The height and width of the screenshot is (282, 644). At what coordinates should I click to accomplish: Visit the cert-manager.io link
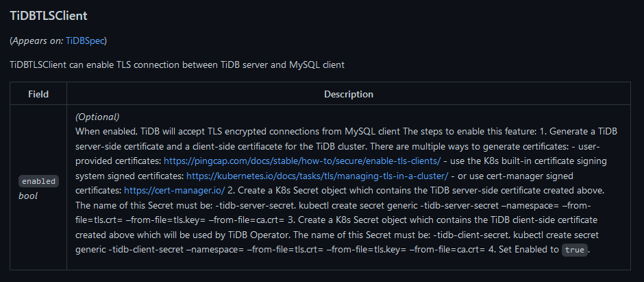tap(175, 190)
